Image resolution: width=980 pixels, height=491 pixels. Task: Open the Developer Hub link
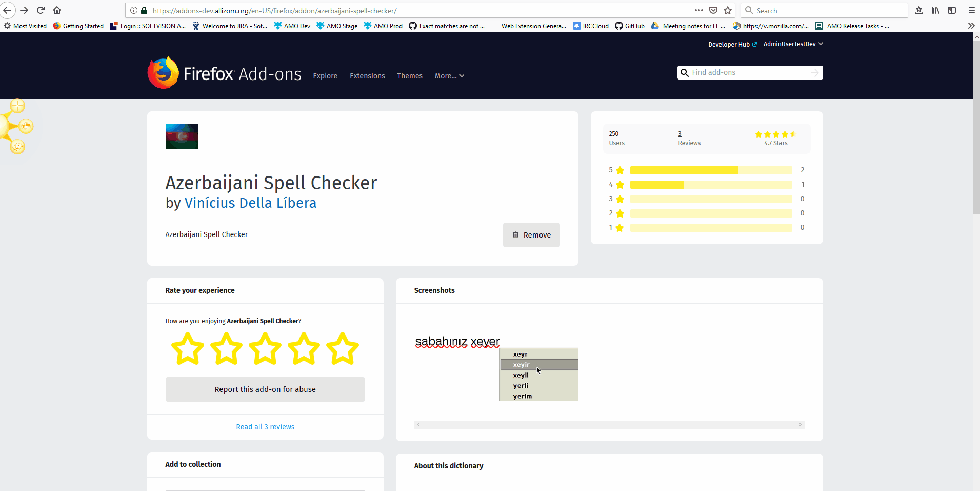tap(732, 45)
